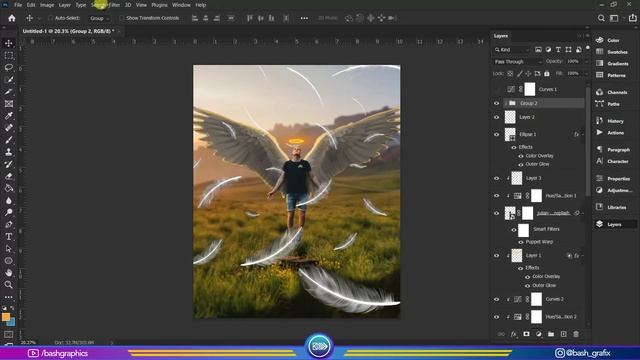640x360 pixels.
Task: Hide the Layer 2 layer
Action: pyautogui.click(x=496, y=117)
